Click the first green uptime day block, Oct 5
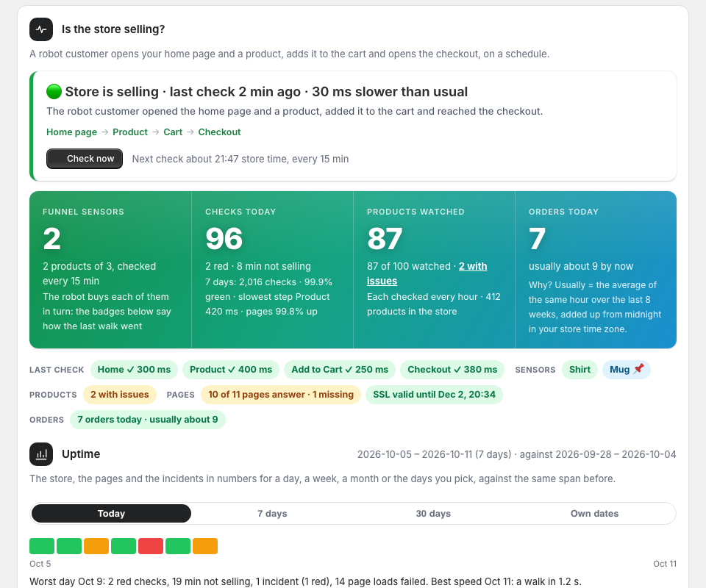Screen dimensions: 706x588 [42, 546]
